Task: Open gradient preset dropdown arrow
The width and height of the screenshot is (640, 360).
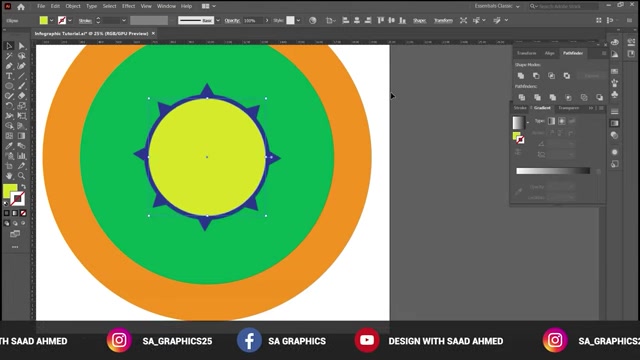Action: point(528,122)
